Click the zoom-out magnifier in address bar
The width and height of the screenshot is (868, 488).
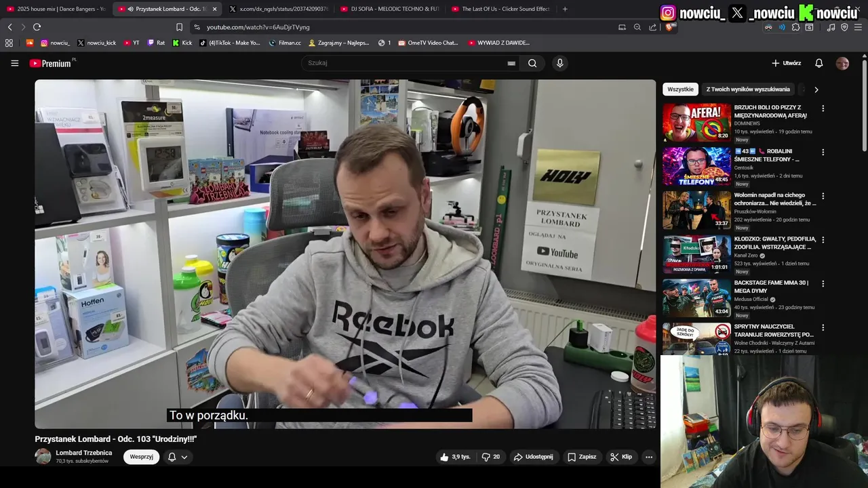(x=637, y=27)
